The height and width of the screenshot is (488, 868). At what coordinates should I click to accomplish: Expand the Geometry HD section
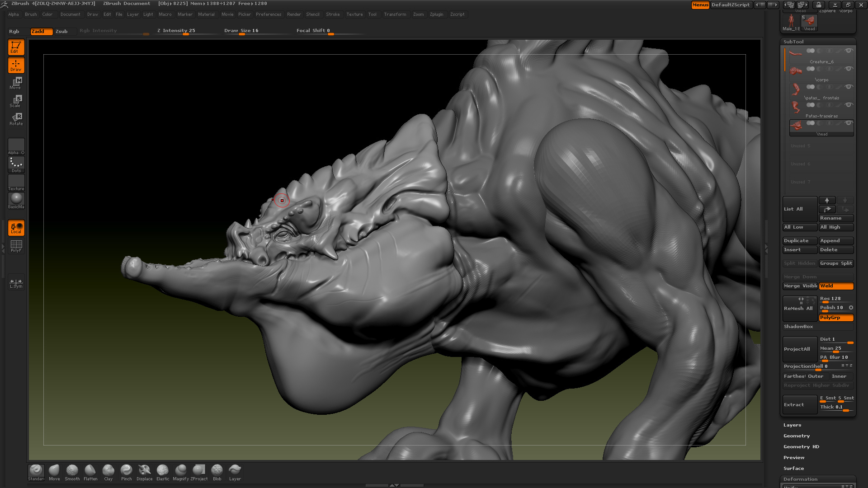coord(801,447)
